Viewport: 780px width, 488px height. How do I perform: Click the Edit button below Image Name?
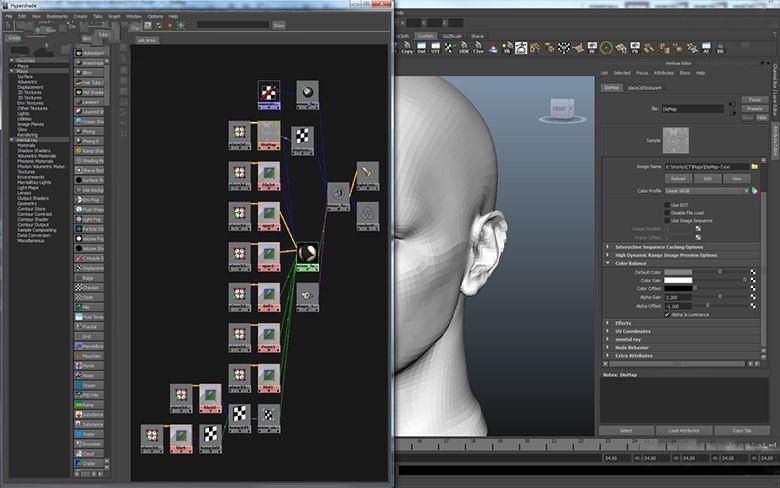[x=707, y=178]
